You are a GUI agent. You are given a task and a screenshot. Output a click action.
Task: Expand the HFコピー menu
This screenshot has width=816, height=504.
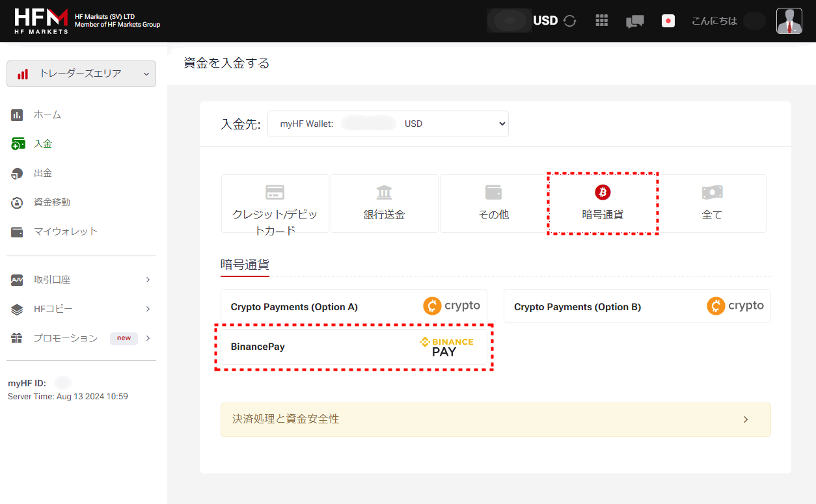coord(81,309)
